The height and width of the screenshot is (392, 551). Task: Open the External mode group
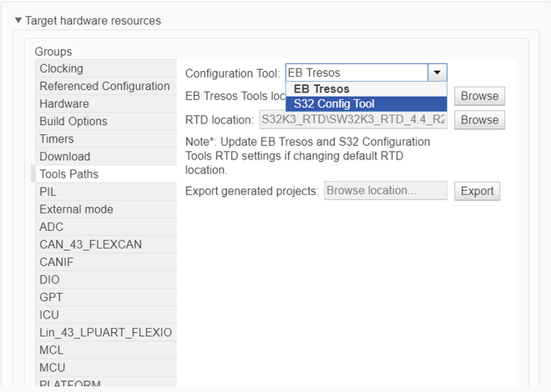pos(76,209)
